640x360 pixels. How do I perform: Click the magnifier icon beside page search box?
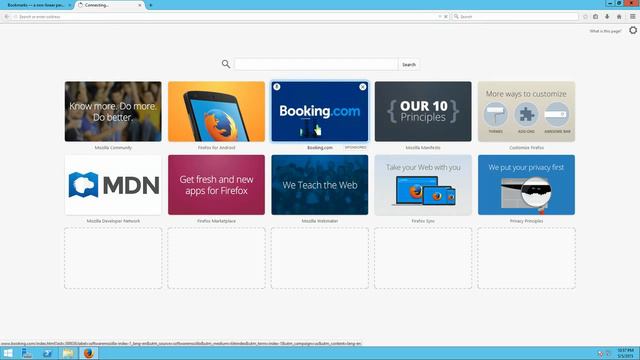point(226,64)
